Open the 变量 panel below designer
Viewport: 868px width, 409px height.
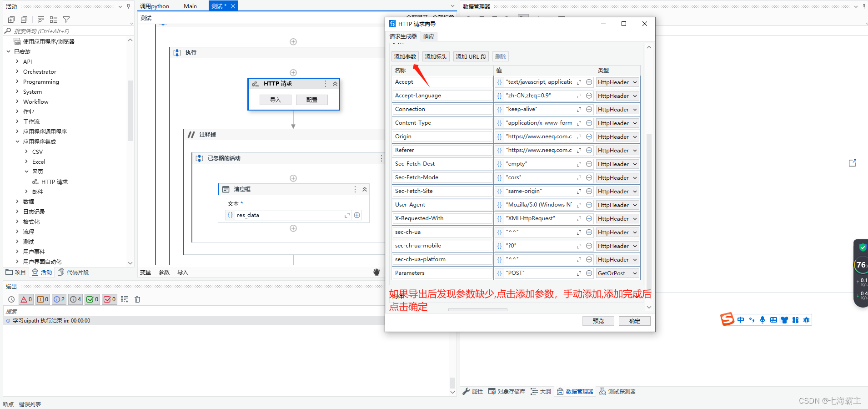point(146,273)
